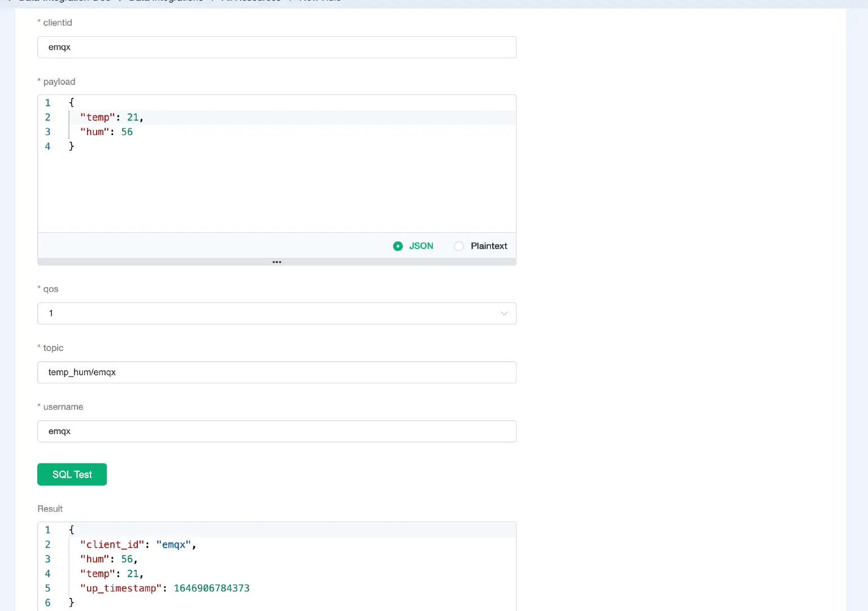Click the username input field
The width and height of the screenshot is (868, 611).
pos(276,431)
